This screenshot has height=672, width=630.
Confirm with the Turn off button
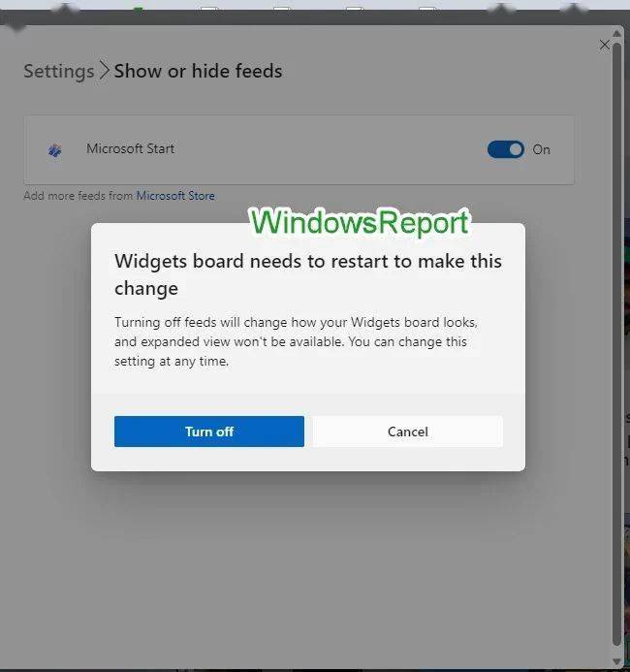(209, 432)
